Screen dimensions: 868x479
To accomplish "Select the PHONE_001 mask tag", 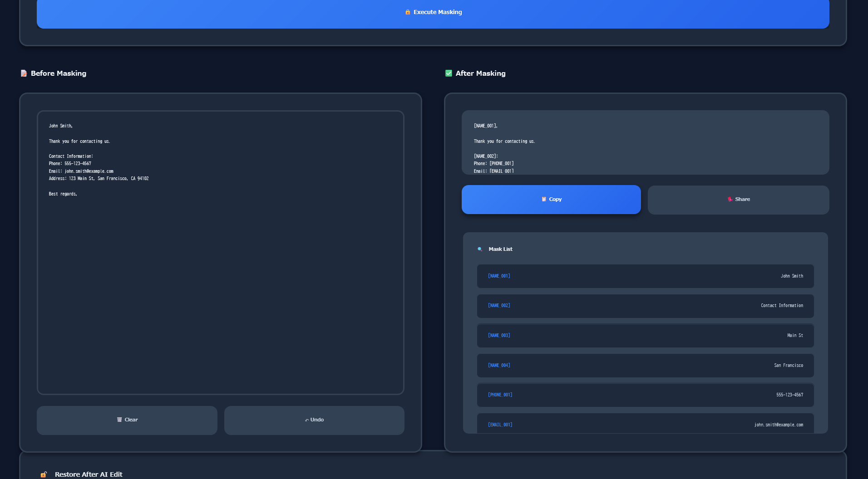I will [x=500, y=395].
